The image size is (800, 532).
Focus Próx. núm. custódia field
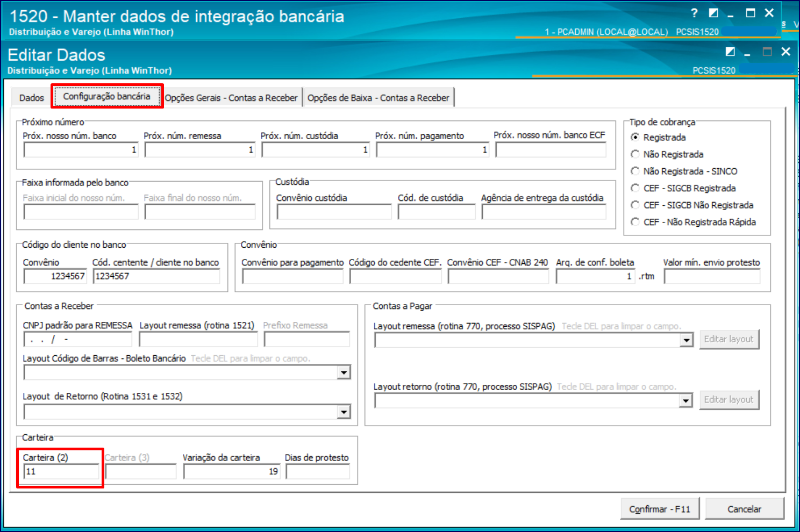(316, 150)
